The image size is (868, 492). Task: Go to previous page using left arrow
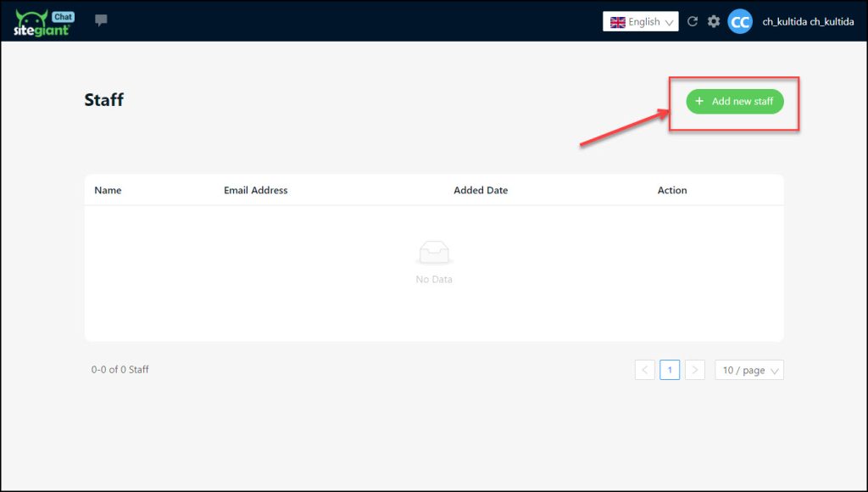(x=645, y=370)
